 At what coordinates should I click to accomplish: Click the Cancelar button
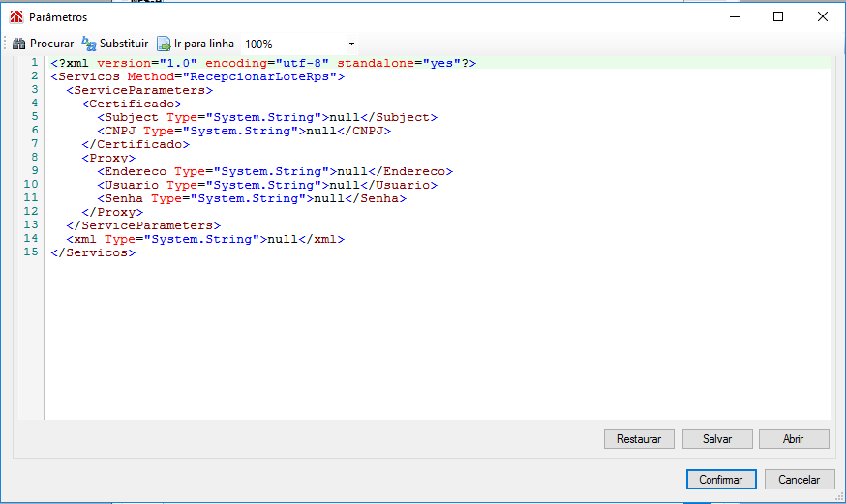[x=800, y=479]
